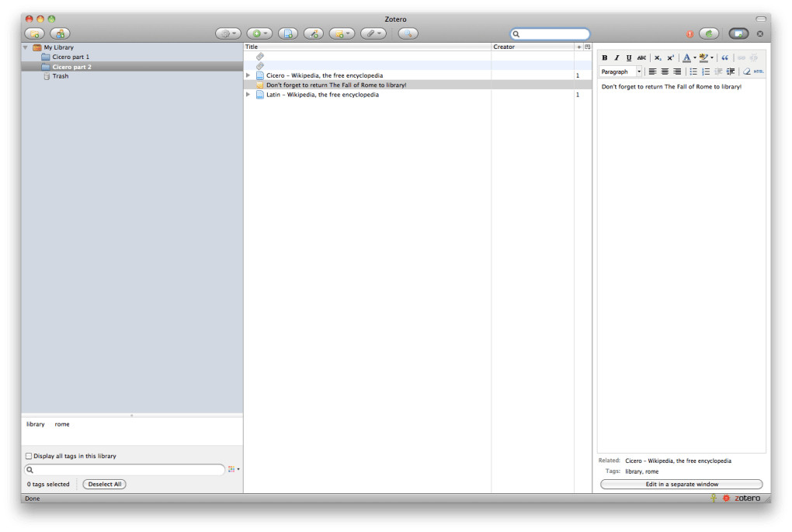Screen dimensions: 792x532
Task: Click the New Collection toolbar button
Action: click(x=34, y=34)
